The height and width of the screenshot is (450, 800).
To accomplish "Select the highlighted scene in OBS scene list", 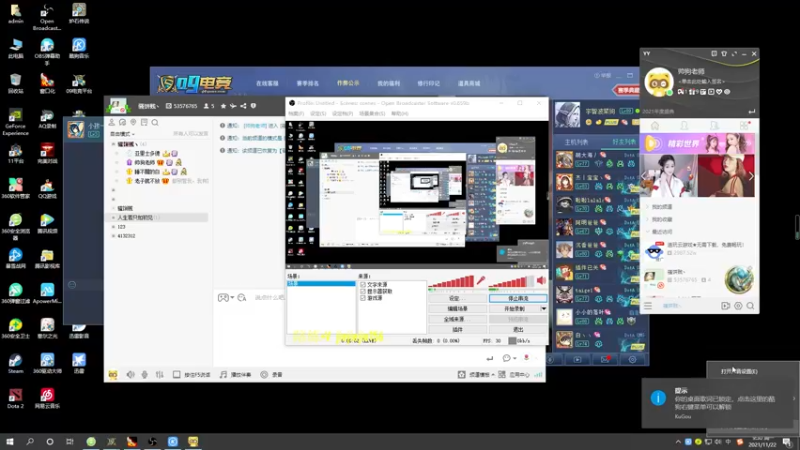I will 321,283.
